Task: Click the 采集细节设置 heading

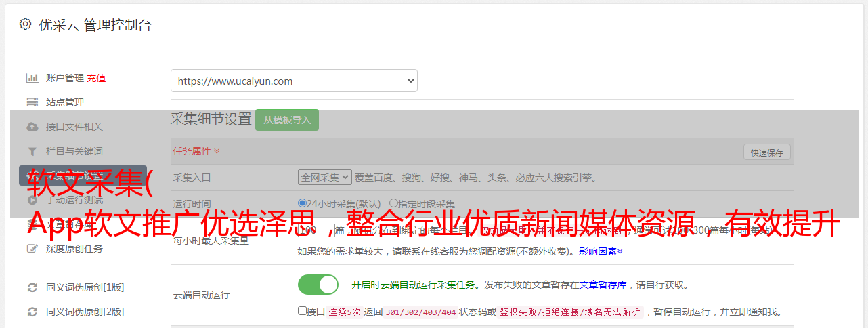Action: [211, 119]
